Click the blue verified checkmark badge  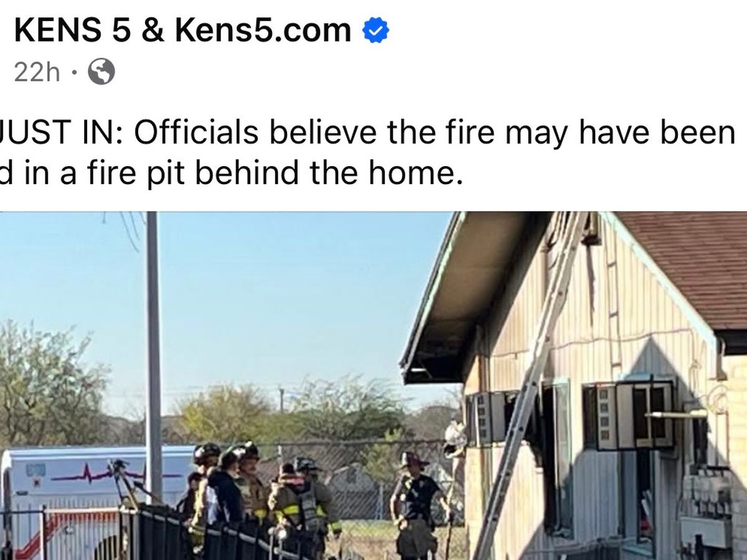375,30
